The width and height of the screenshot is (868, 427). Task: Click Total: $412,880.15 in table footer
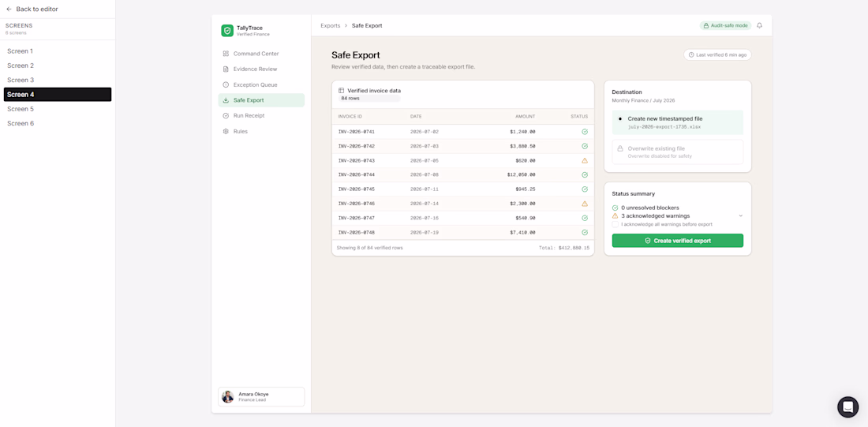point(564,248)
